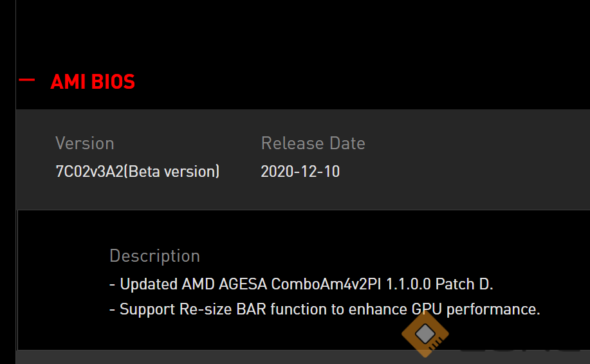Click the "Updated AMD AGESA" changelog line
The height and width of the screenshot is (364, 590).
(x=301, y=284)
